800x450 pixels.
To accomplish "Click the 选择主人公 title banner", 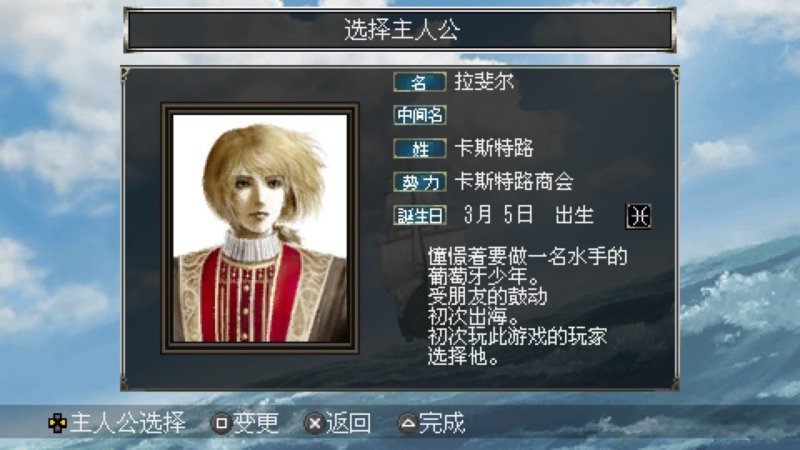I will click(x=401, y=30).
